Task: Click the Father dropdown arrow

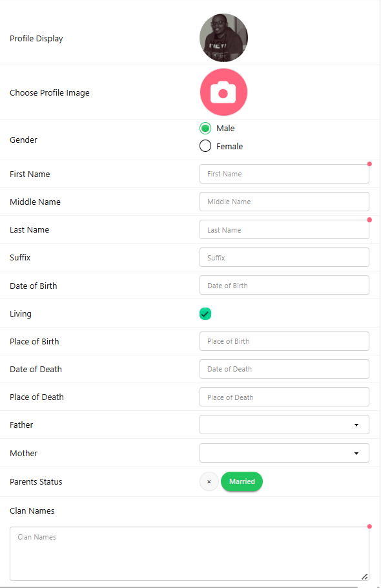Action: tap(356, 425)
